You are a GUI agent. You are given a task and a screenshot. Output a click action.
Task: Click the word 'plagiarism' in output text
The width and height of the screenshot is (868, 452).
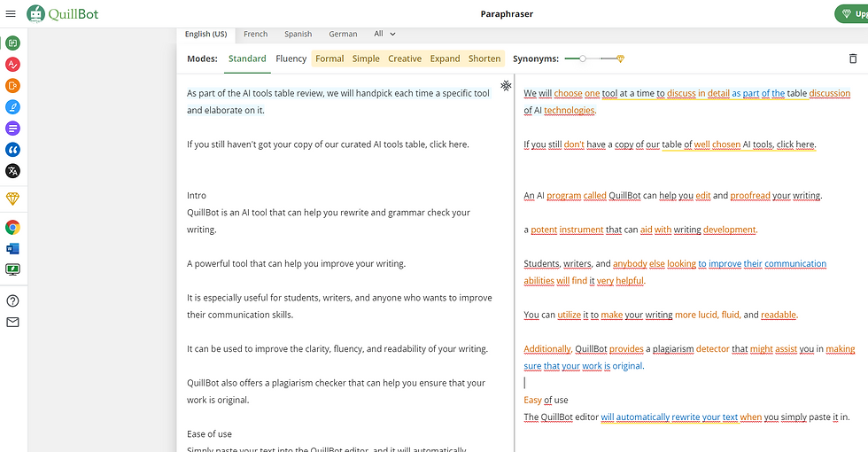[x=673, y=349]
